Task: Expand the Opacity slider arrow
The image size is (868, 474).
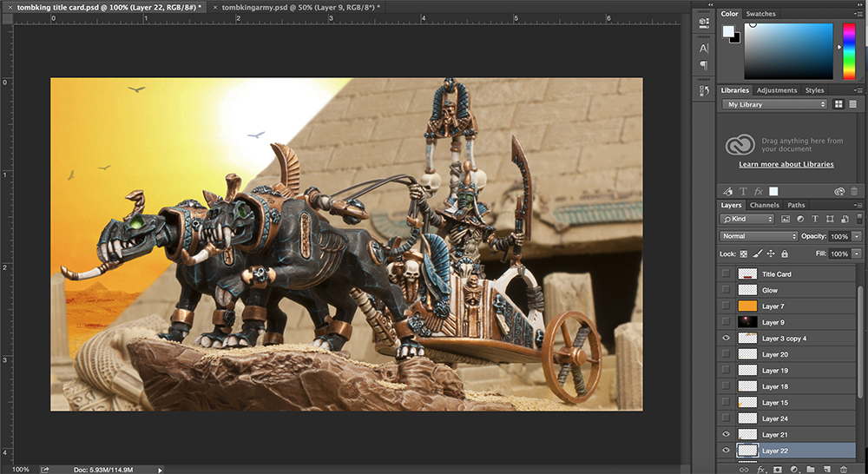Action: [857, 236]
